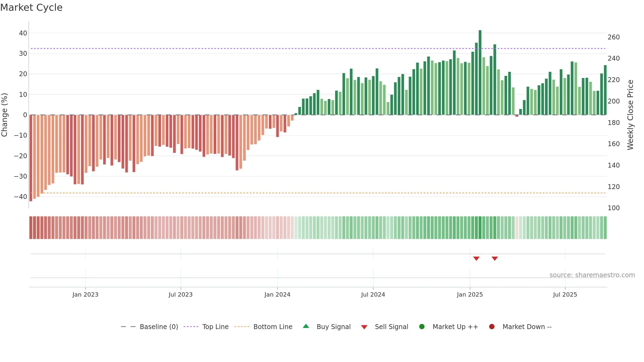Image resolution: width=644 pixels, height=362 pixels.
Task: Click the 100 price axis label
Action: [614, 208]
